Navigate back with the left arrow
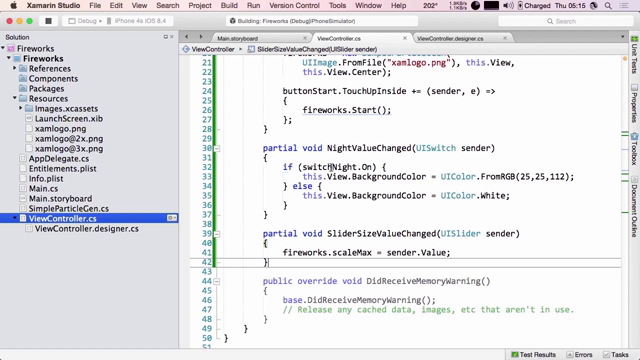The image size is (640, 360). (x=187, y=37)
